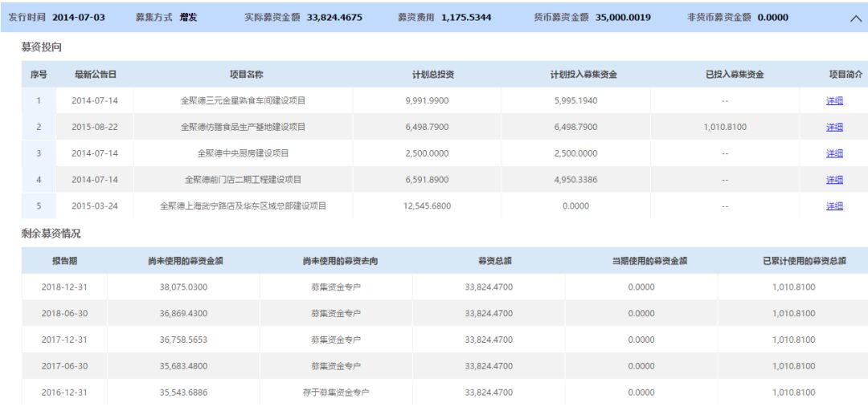Click unused funds amount 36,869.4300
Image resolution: width=868 pixels, height=411 pixels.
183,314
